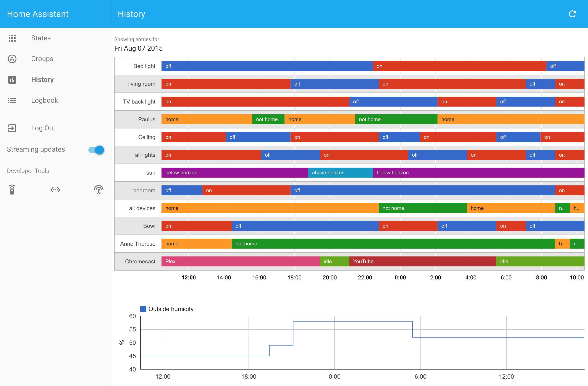588x386 pixels.
Task: Select the Fri Aug 07 2015 date entry
Action: click(x=157, y=48)
